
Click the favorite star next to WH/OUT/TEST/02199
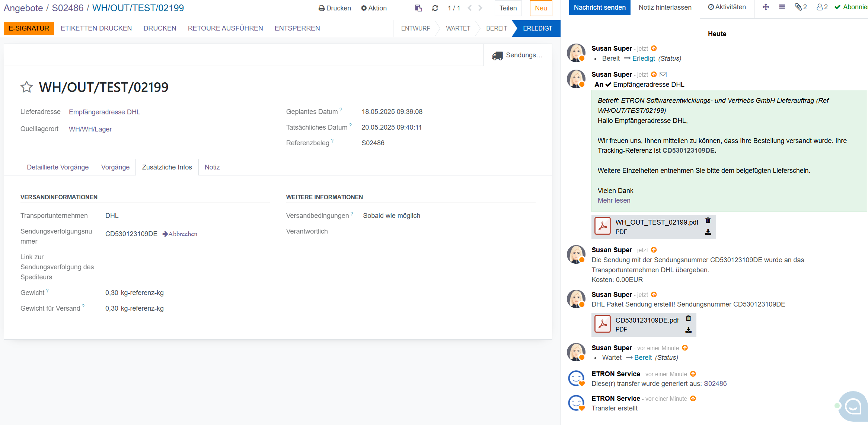click(x=26, y=87)
